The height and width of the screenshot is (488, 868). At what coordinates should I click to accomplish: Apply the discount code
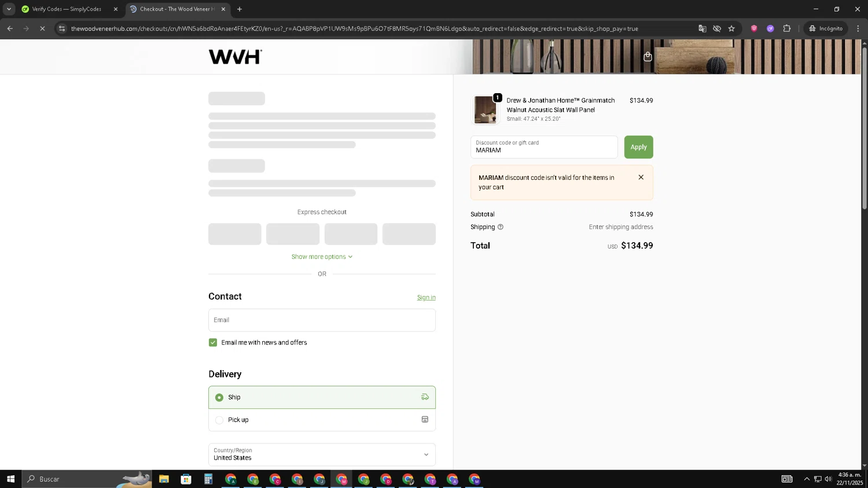tap(638, 147)
